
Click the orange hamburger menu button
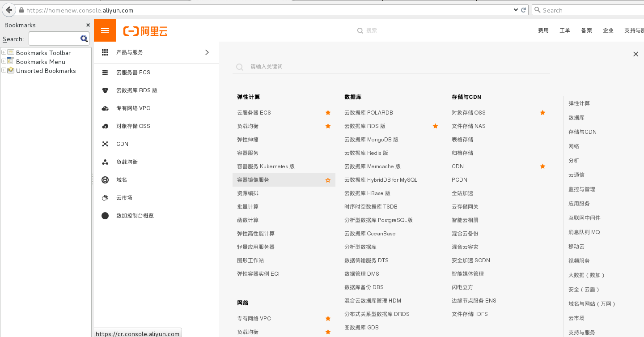(105, 30)
